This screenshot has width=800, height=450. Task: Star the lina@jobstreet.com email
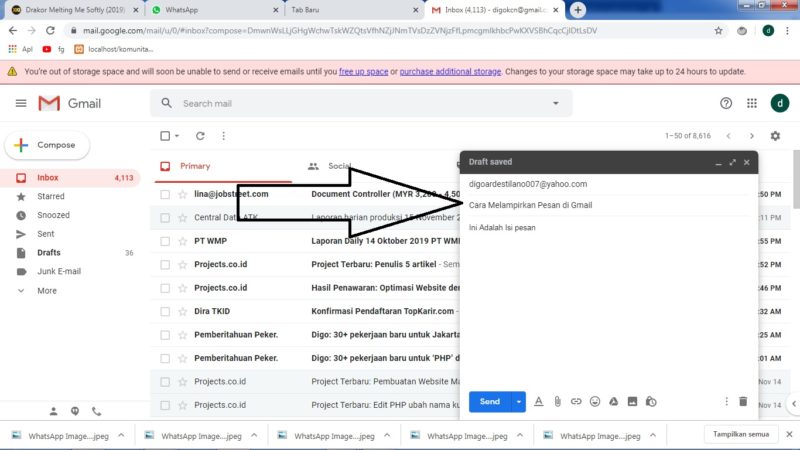pyautogui.click(x=183, y=194)
